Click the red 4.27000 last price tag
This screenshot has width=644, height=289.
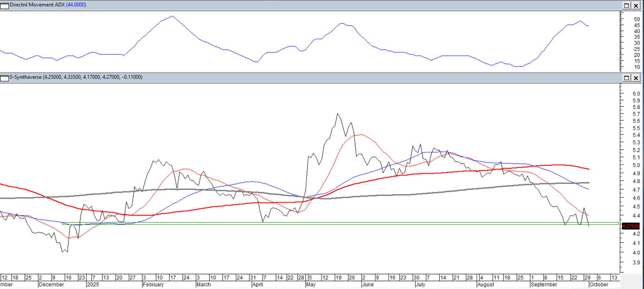[631, 226]
